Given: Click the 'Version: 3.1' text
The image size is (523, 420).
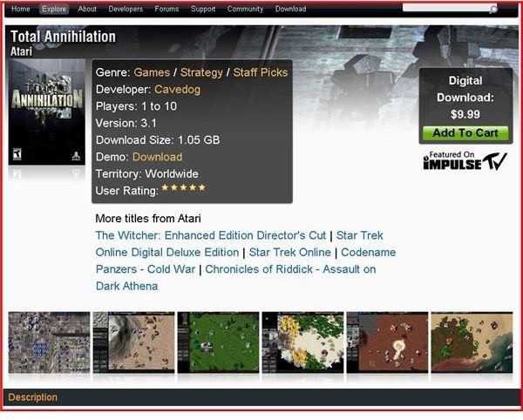Looking at the screenshot, I should click(126, 123).
